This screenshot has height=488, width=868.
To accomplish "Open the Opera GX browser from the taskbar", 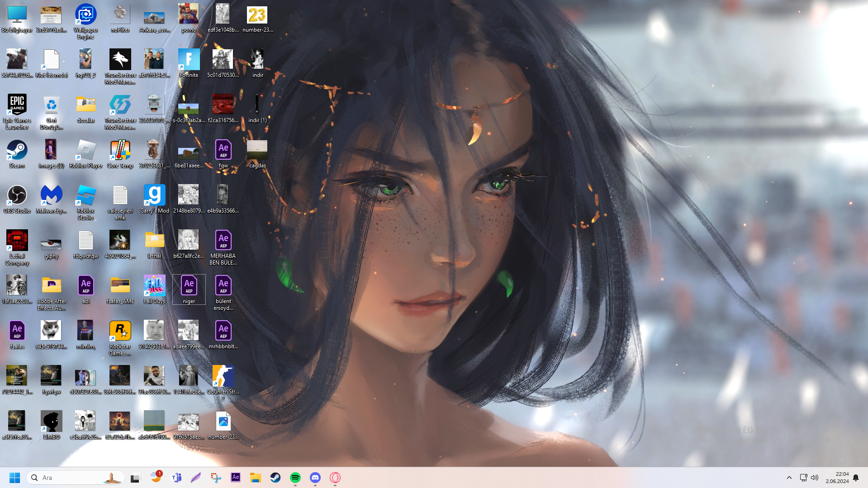I will pyautogui.click(x=335, y=478).
